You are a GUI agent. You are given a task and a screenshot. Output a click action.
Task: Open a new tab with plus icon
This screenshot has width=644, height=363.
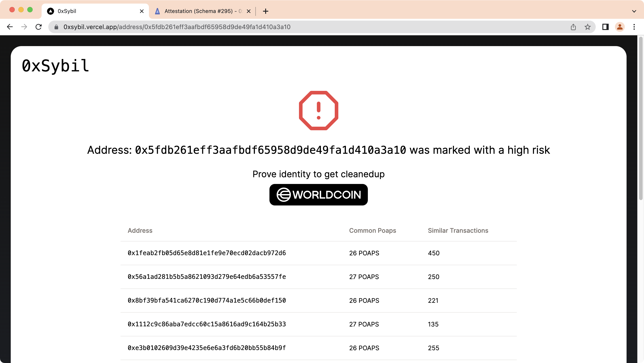265,11
